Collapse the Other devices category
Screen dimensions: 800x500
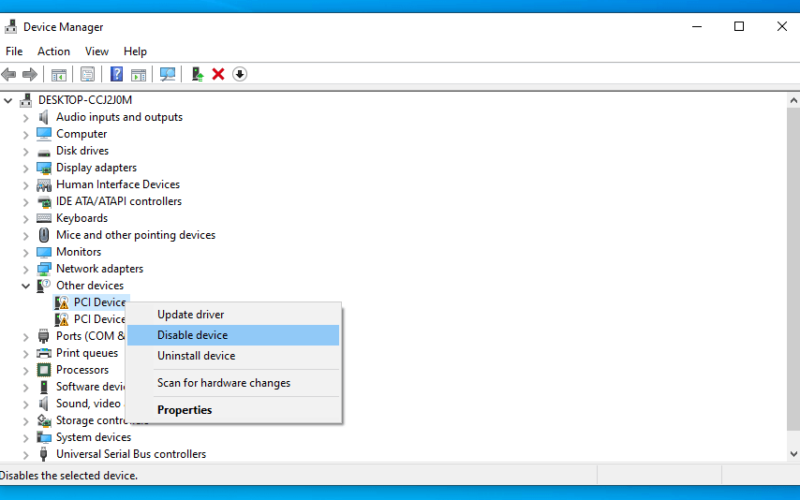coord(26,286)
